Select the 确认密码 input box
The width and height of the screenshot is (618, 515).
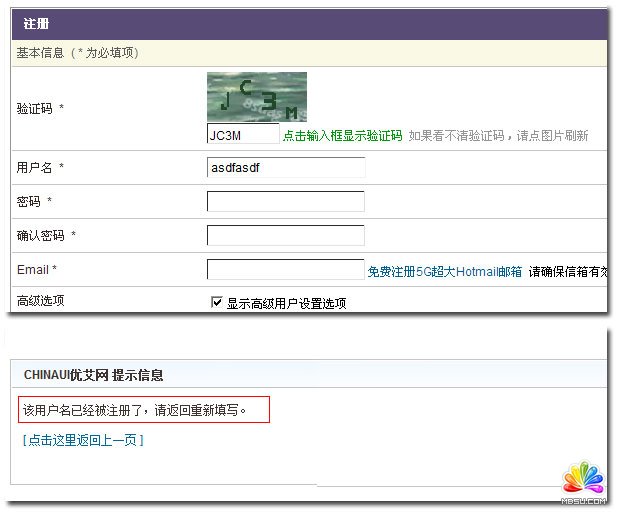285,236
